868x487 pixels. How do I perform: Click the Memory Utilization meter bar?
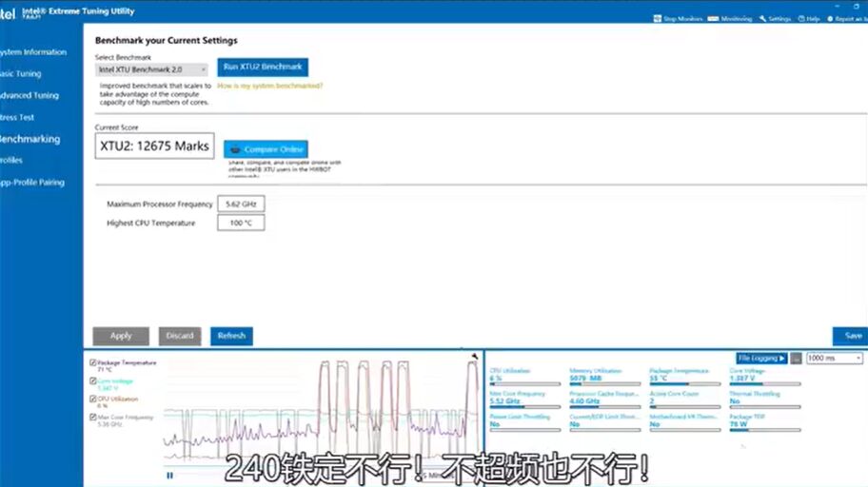[605, 384]
